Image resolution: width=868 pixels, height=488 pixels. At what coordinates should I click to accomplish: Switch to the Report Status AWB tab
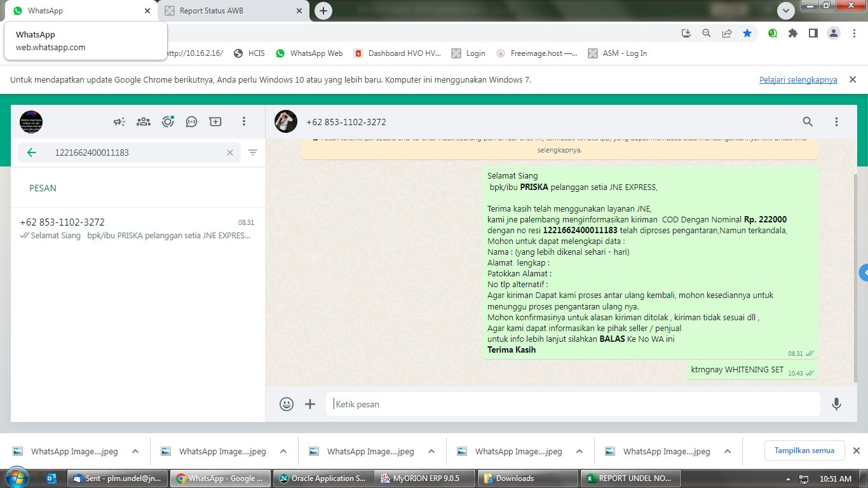233,11
